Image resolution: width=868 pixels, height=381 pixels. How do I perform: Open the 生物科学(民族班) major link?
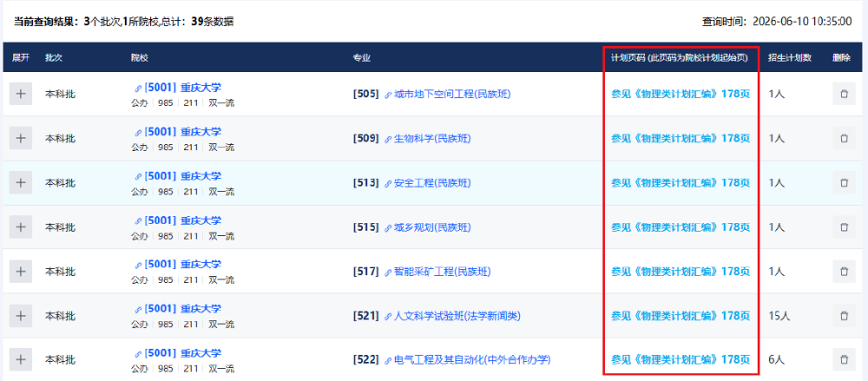point(428,139)
